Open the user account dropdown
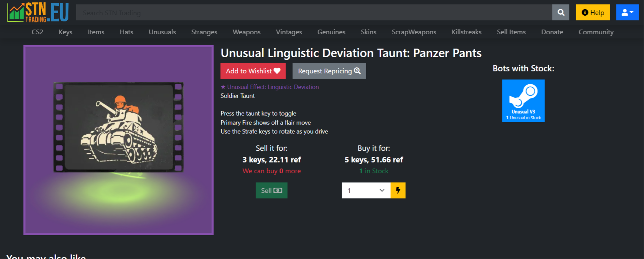Screen dimensions: 644x259 click(x=627, y=13)
